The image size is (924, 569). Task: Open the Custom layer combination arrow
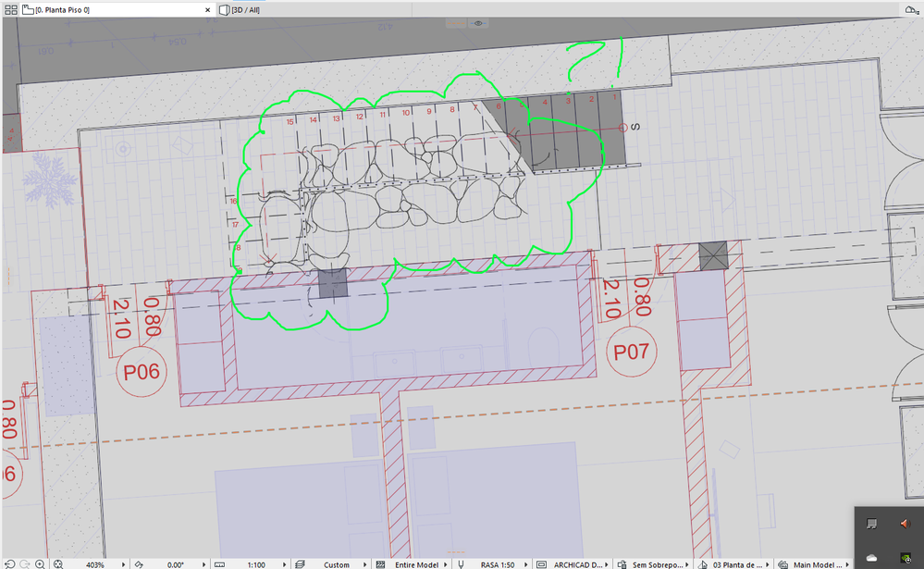[364, 565]
